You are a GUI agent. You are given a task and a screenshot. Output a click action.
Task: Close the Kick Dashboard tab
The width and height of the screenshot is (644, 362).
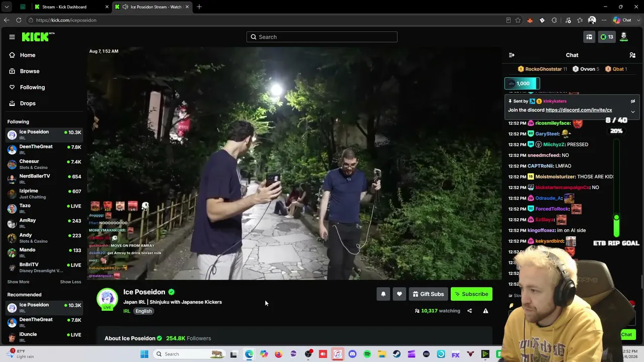pos(107,7)
